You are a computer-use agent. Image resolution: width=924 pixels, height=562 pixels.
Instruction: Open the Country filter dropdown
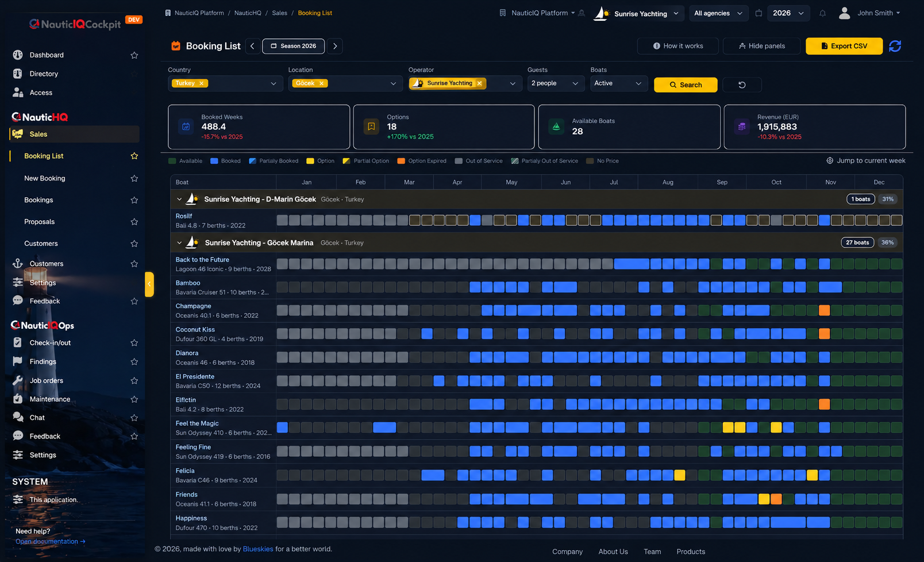click(x=225, y=83)
